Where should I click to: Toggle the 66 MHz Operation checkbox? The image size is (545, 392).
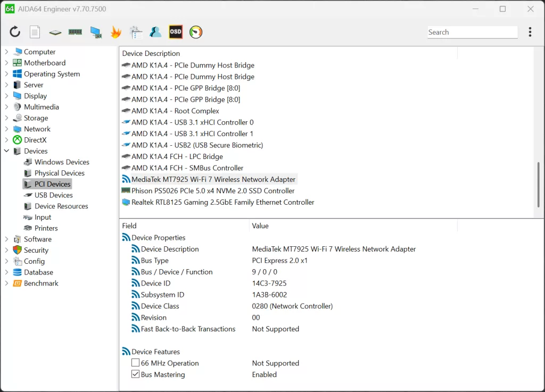136,363
